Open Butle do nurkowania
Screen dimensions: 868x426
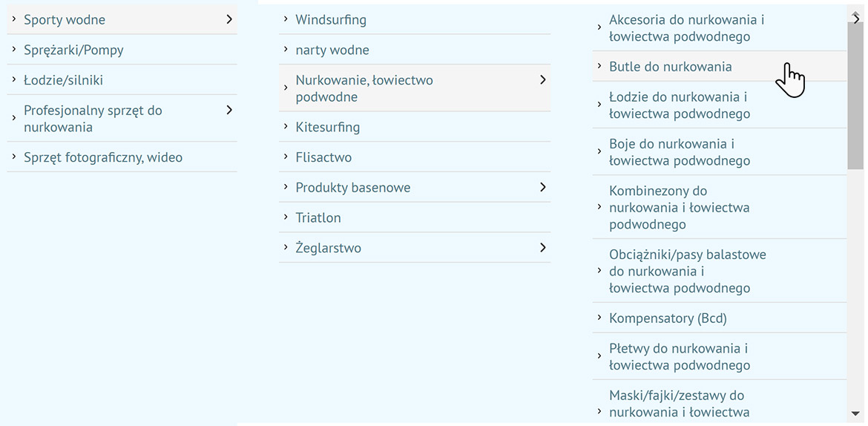670,67
